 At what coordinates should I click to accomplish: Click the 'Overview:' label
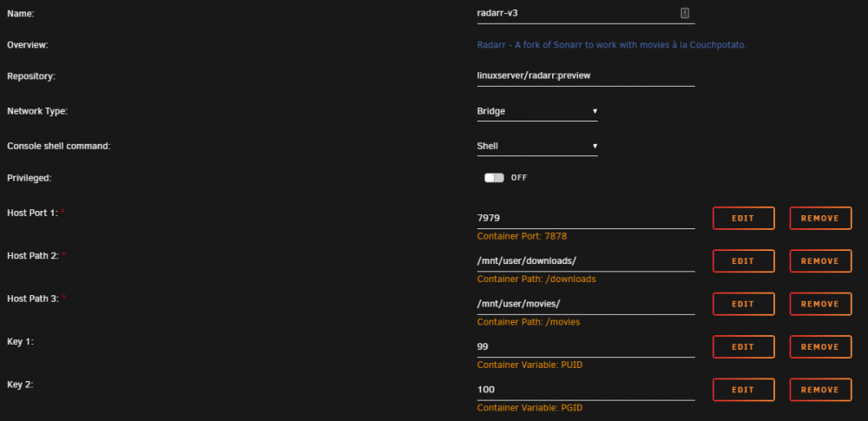(x=28, y=45)
